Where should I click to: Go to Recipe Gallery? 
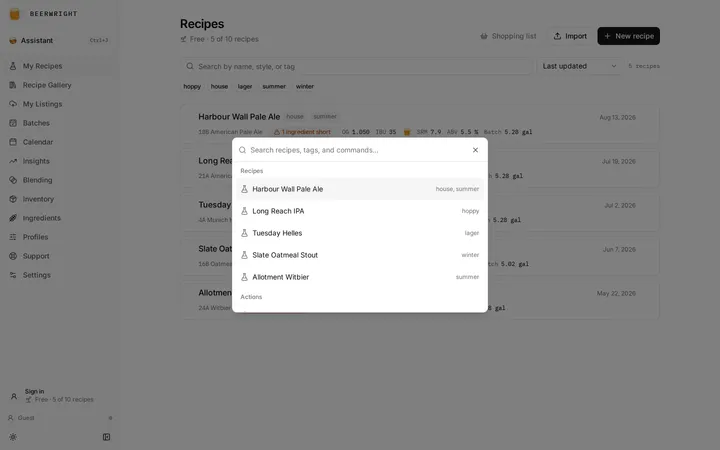point(59,85)
